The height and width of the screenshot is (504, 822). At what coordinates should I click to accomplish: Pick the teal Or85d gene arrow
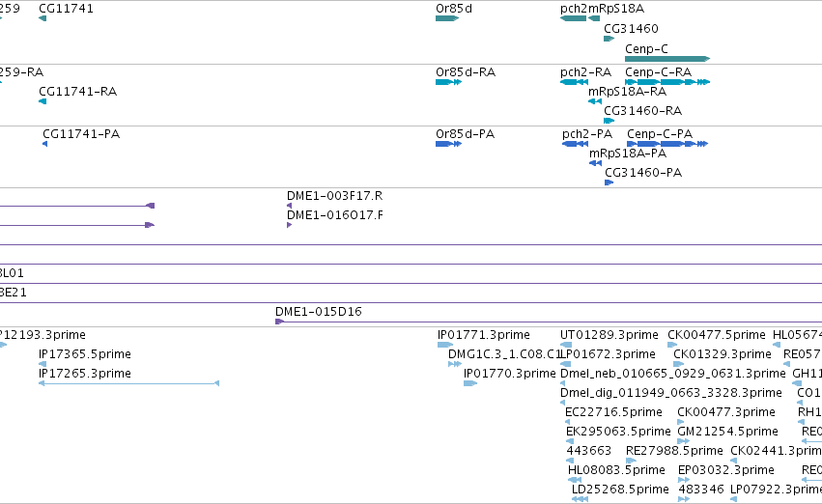pos(447,18)
